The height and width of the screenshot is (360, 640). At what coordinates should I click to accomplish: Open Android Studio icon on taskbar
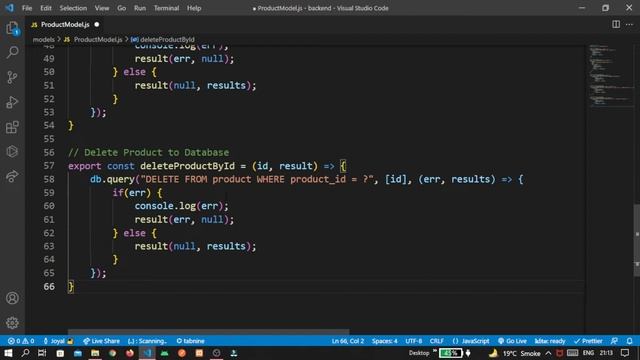(164, 353)
